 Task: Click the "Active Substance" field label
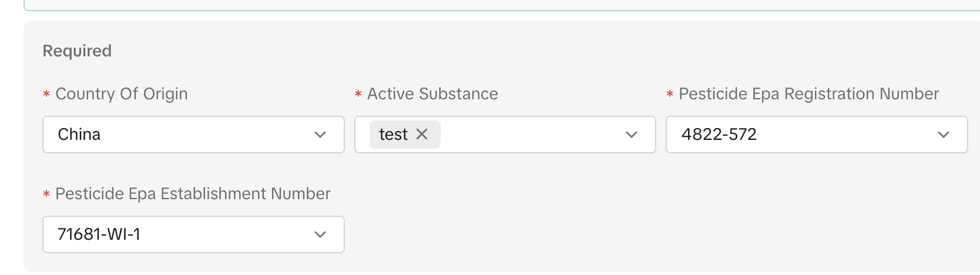click(x=432, y=94)
